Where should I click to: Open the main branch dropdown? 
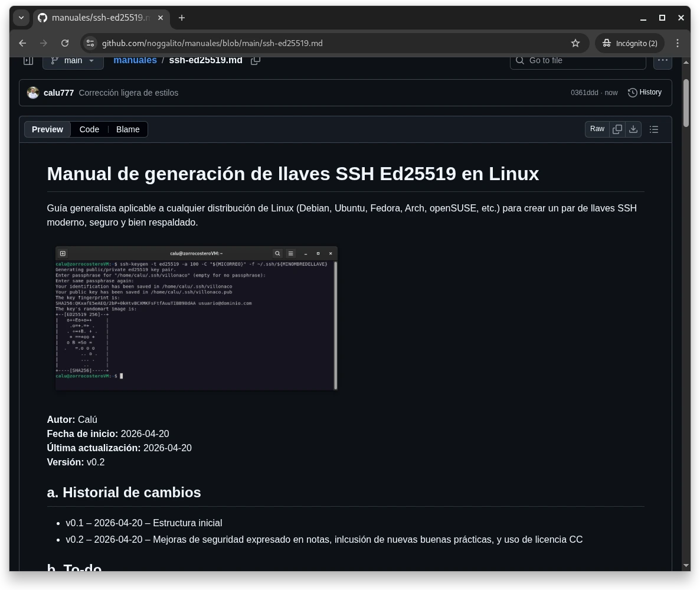point(73,60)
